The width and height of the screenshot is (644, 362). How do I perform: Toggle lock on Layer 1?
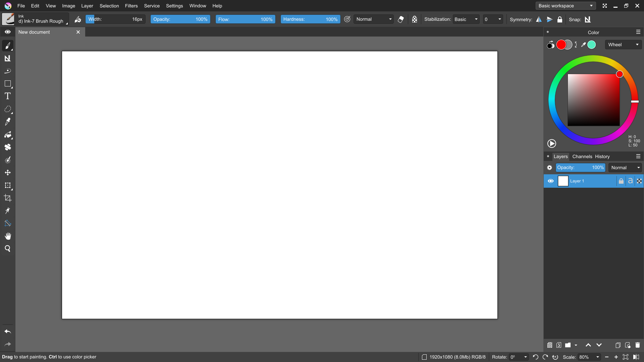(621, 181)
